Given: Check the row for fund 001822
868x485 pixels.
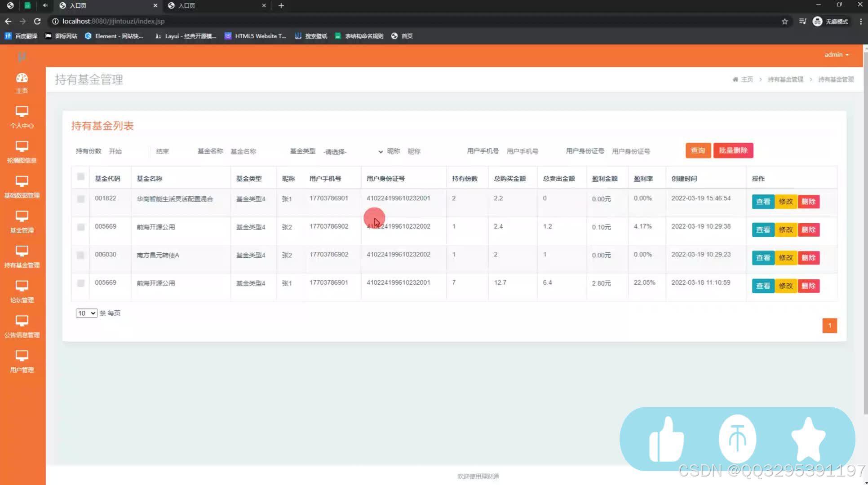Looking at the screenshot, I should coord(81,199).
